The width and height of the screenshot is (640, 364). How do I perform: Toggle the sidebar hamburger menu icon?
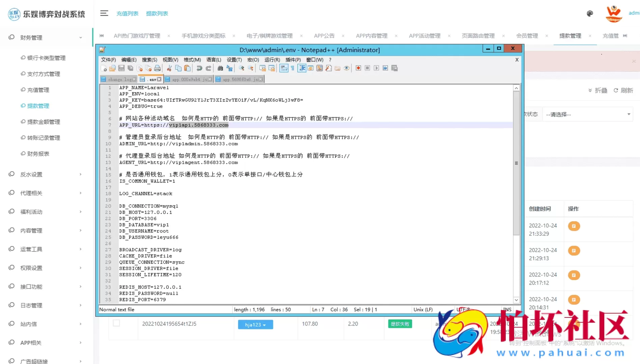click(104, 13)
